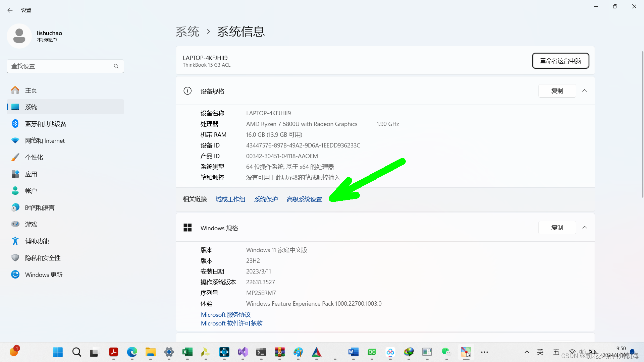Image resolution: width=644 pixels, height=362 pixels.
Task: Select the Home menu item
Action: [x=31, y=90]
